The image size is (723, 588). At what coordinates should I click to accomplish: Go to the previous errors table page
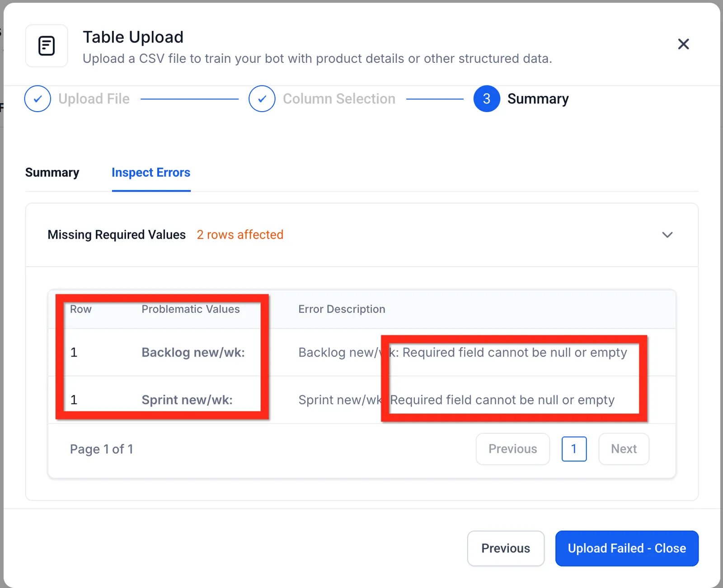click(x=512, y=449)
